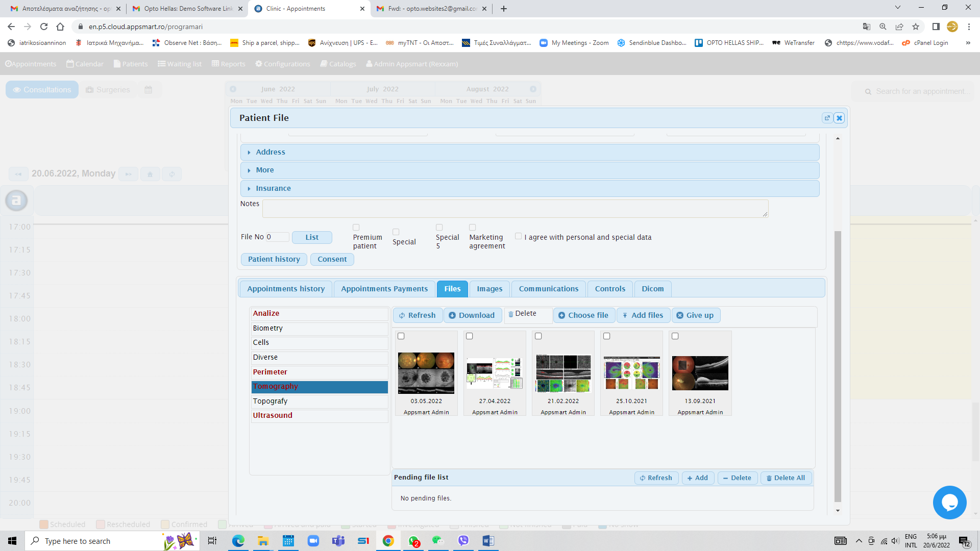
Task: Open Task View on taskbar
Action: point(212,541)
